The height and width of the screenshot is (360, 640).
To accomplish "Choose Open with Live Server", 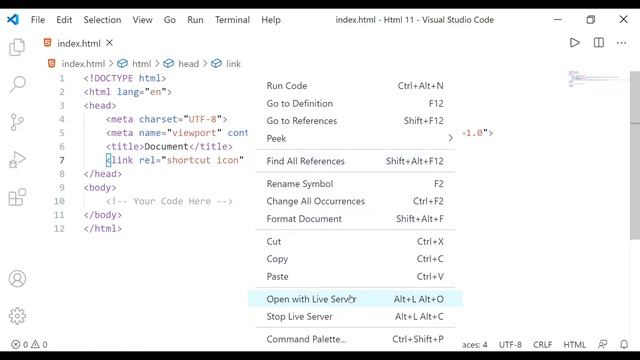I will tap(355, 299).
